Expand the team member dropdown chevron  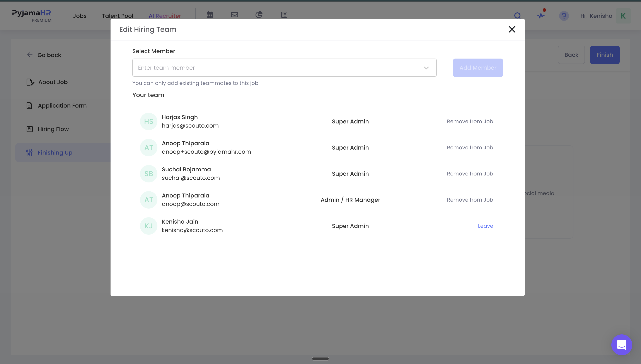[426, 68]
